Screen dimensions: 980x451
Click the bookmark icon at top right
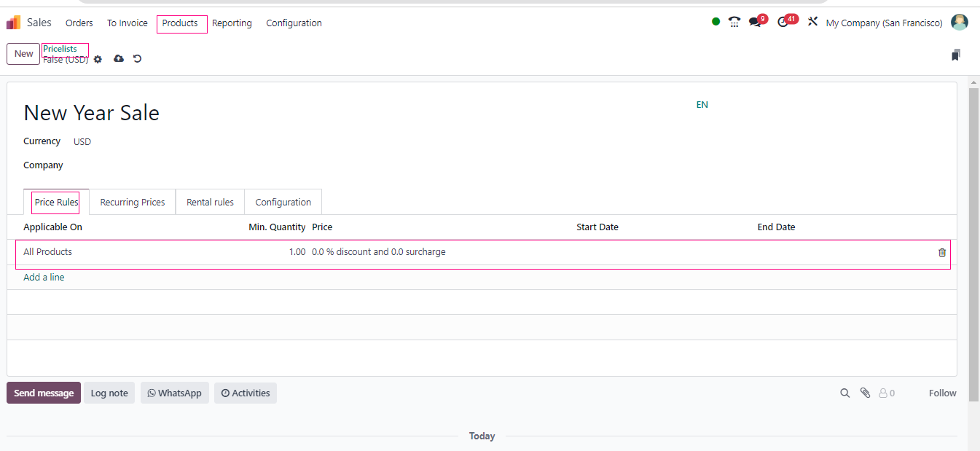[x=955, y=55]
